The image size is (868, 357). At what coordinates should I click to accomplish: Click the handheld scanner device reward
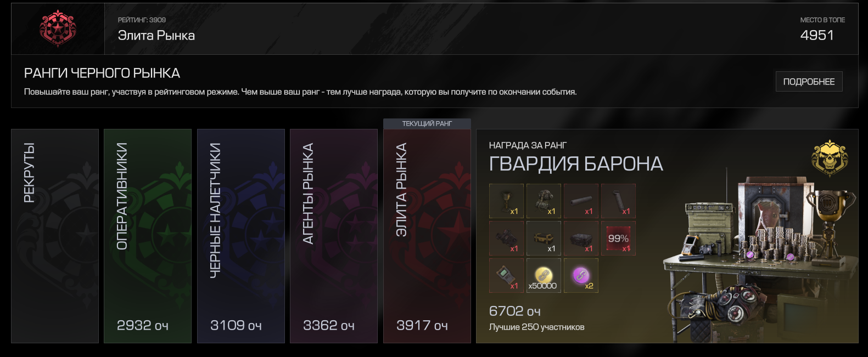pos(506,276)
